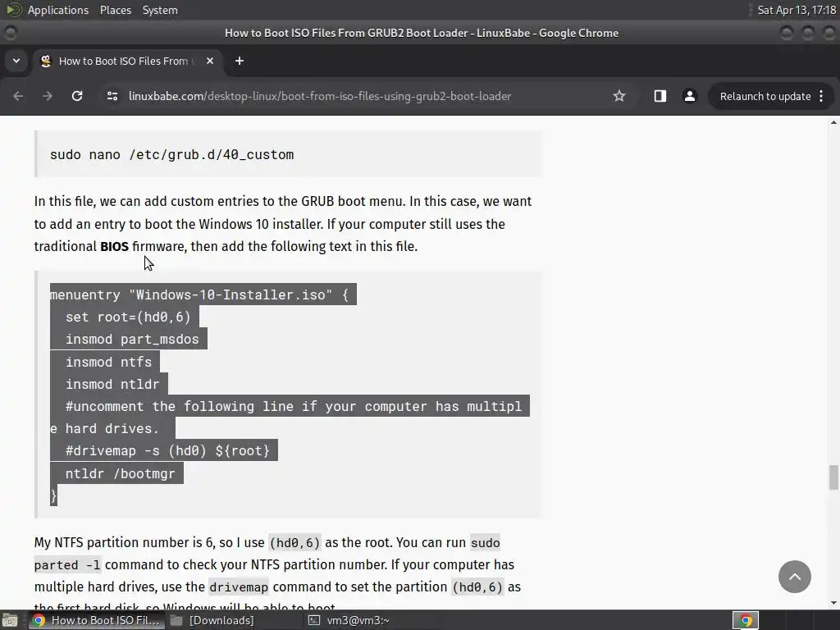The width and height of the screenshot is (840, 630).
Task: Open the Places menu
Action: (x=116, y=10)
